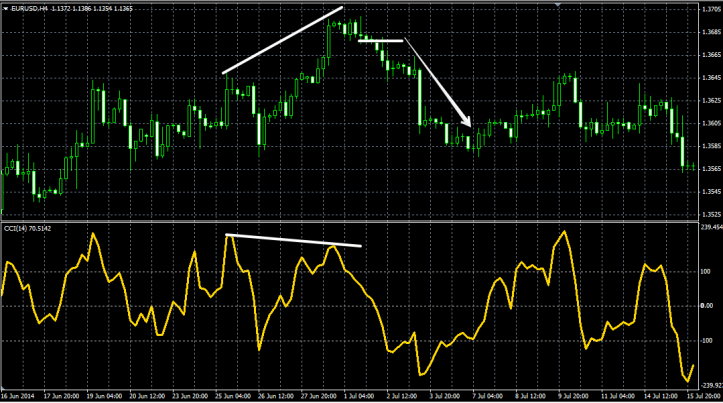Click the 26 Jun 12:00 time label
This screenshot has height=403, width=723.
click(276, 396)
